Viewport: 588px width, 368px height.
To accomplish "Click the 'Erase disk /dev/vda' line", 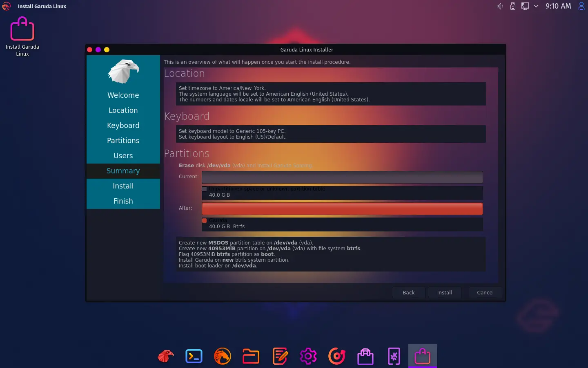I will [245, 166].
